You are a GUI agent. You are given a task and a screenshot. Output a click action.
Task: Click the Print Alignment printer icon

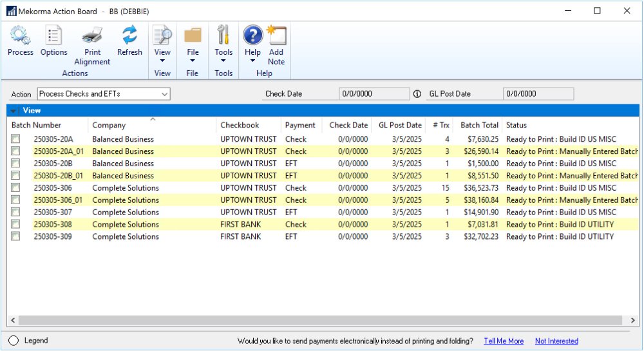[92, 36]
